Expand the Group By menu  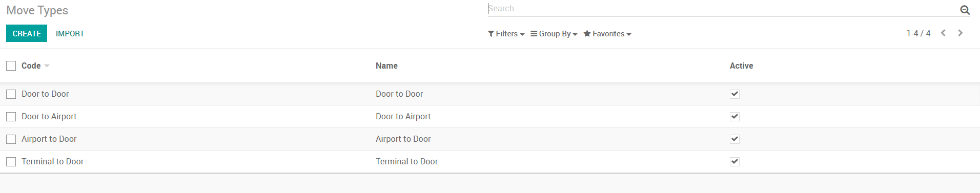pos(554,34)
